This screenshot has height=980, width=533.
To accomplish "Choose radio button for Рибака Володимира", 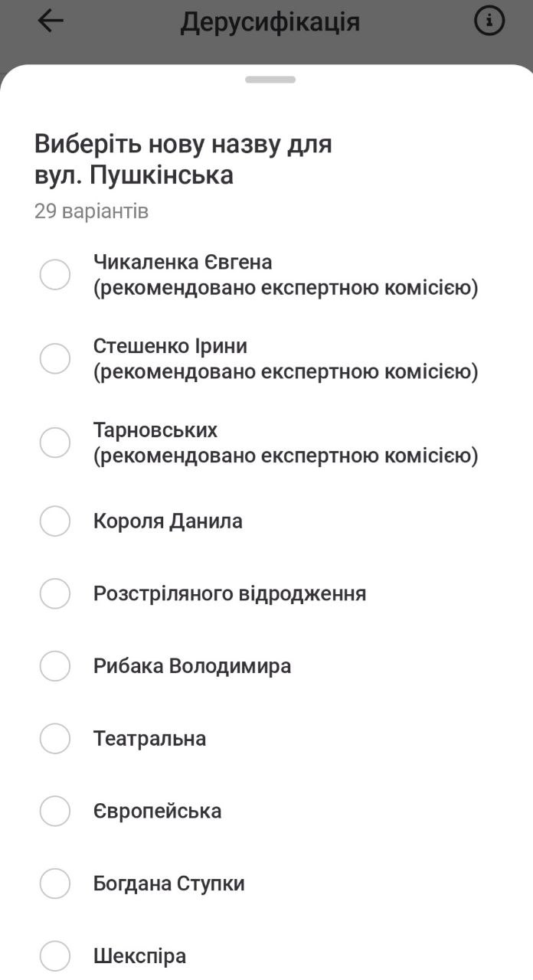I will (55, 666).
